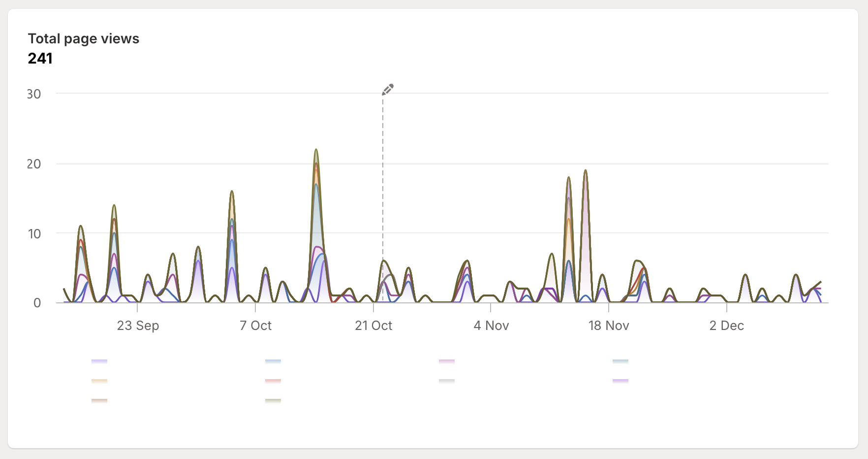Select the orange legend swatch in first column
Viewport: 868px width, 459px height.
(99, 380)
